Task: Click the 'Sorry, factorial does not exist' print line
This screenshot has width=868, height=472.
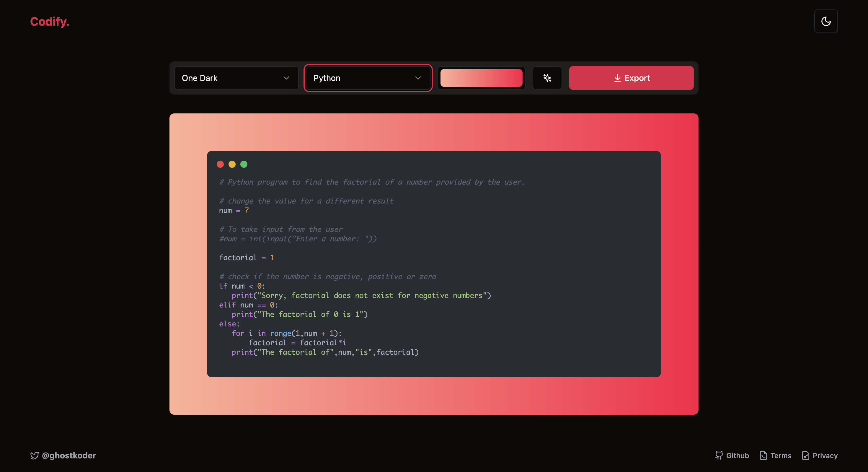Action: tap(361, 295)
